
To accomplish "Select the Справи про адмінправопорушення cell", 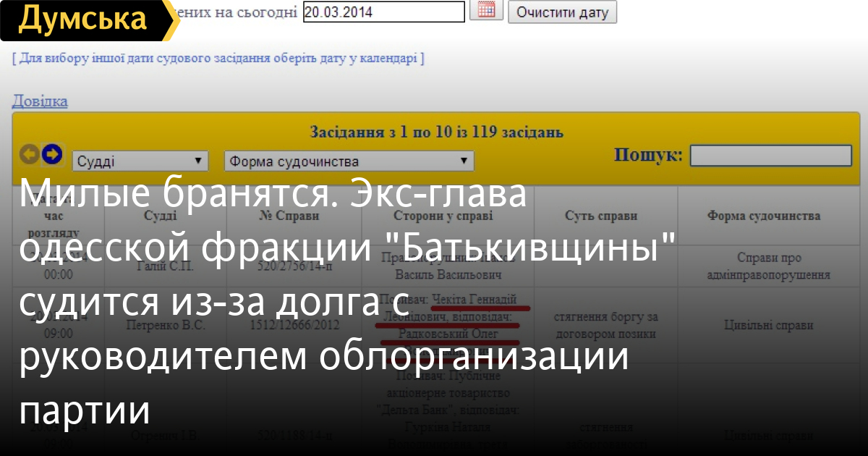I will tap(768, 266).
